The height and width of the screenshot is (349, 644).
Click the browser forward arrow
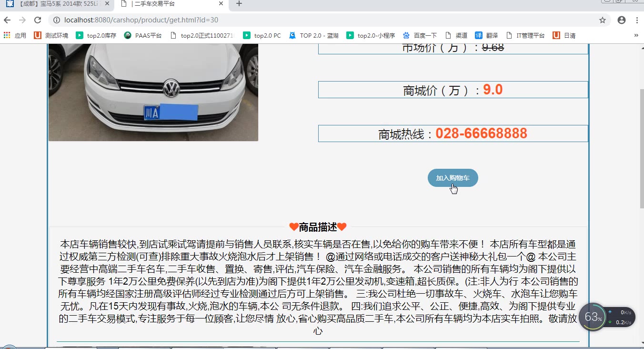22,20
